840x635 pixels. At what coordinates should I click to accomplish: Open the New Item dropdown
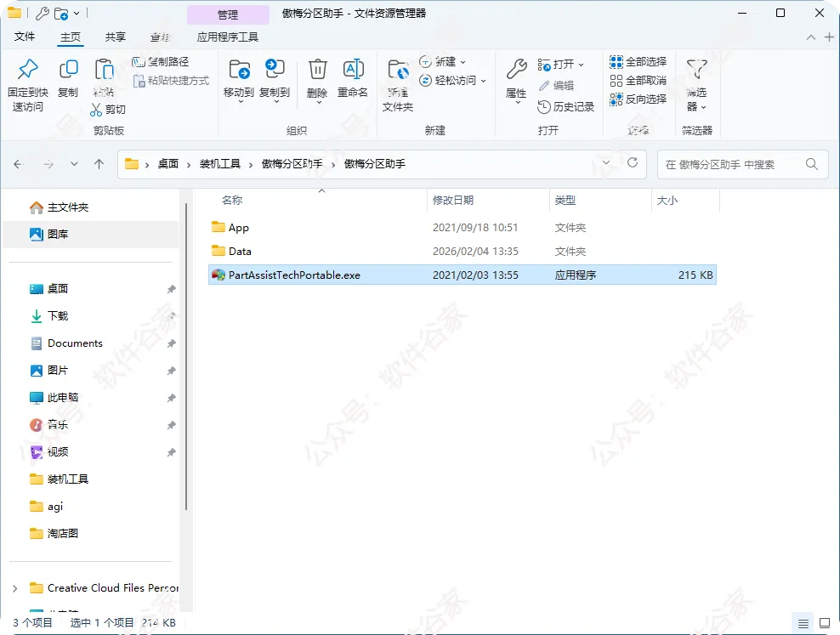click(442, 61)
